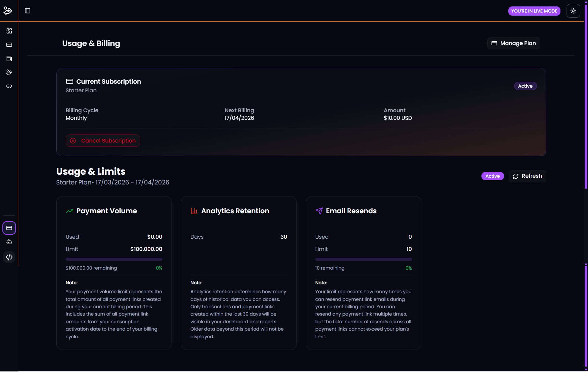
Task: Click the Starter Plan subtitle text
Action: [x=81, y=90]
